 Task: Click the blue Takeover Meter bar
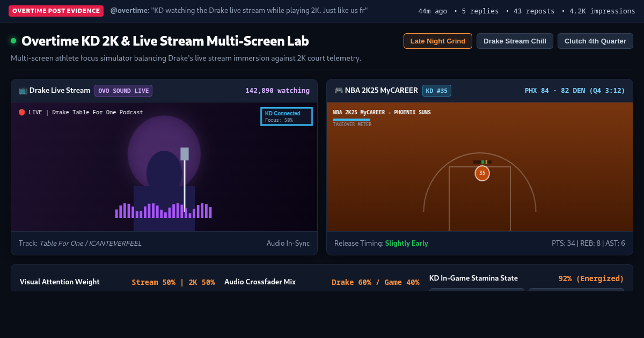(351, 120)
